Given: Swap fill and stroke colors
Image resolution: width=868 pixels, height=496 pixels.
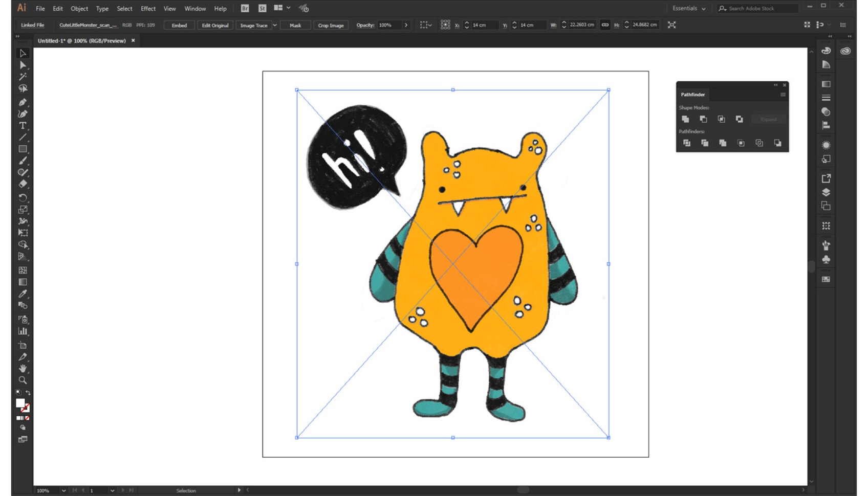Looking at the screenshot, I should coord(28,393).
